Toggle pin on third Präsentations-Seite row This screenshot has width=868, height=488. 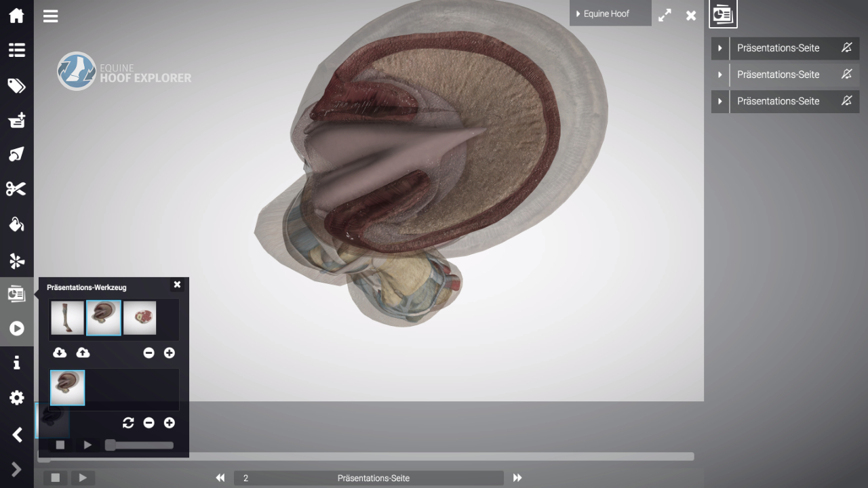(846, 100)
